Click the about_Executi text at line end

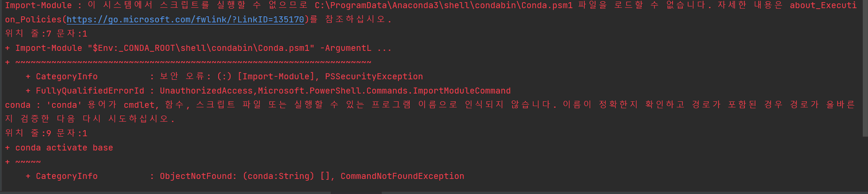[823, 6]
